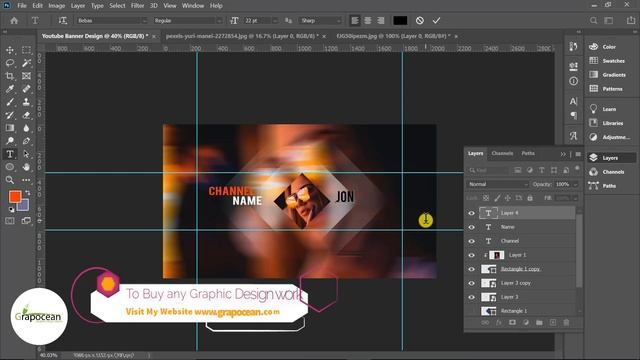Select the Pen tool
640x360 pixels.
[x=26, y=141]
